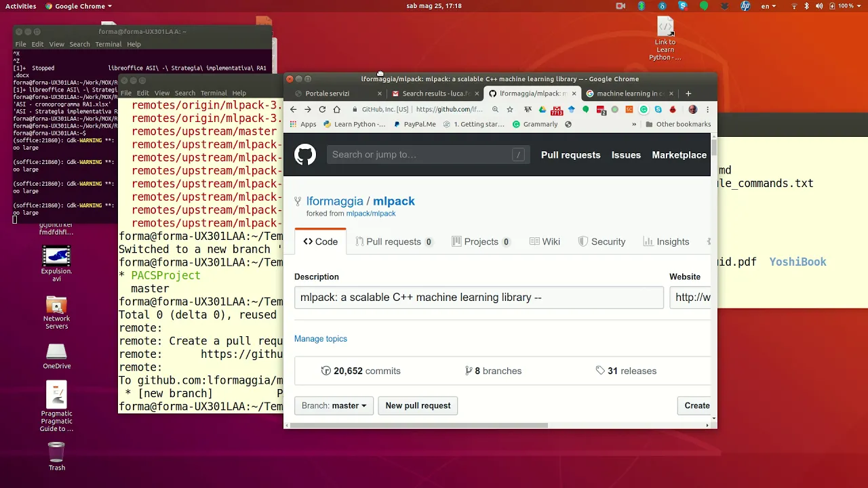The height and width of the screenshot is (488, 868).
Task: Open the Google Drive extension
Action: pos(542,109)
